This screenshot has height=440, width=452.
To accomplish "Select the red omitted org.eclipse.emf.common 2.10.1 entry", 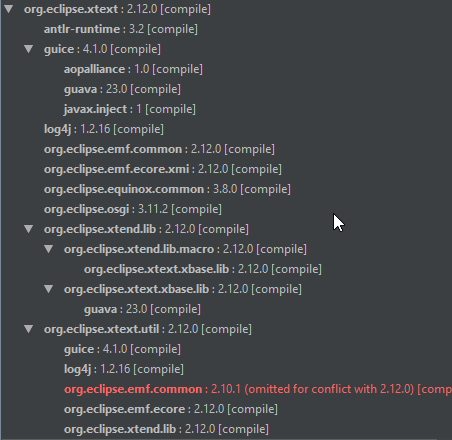I will [x=258, y=389].
